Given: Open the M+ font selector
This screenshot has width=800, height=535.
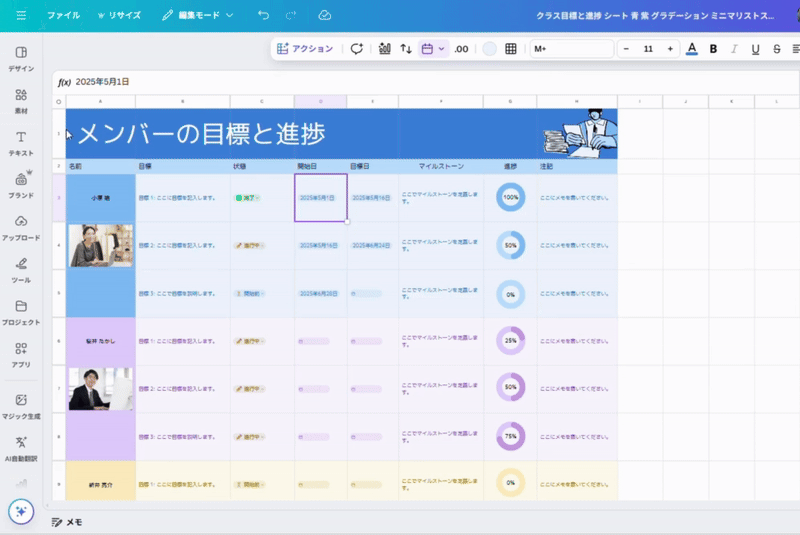Looking at the screenshot, I should pos(570,48).
